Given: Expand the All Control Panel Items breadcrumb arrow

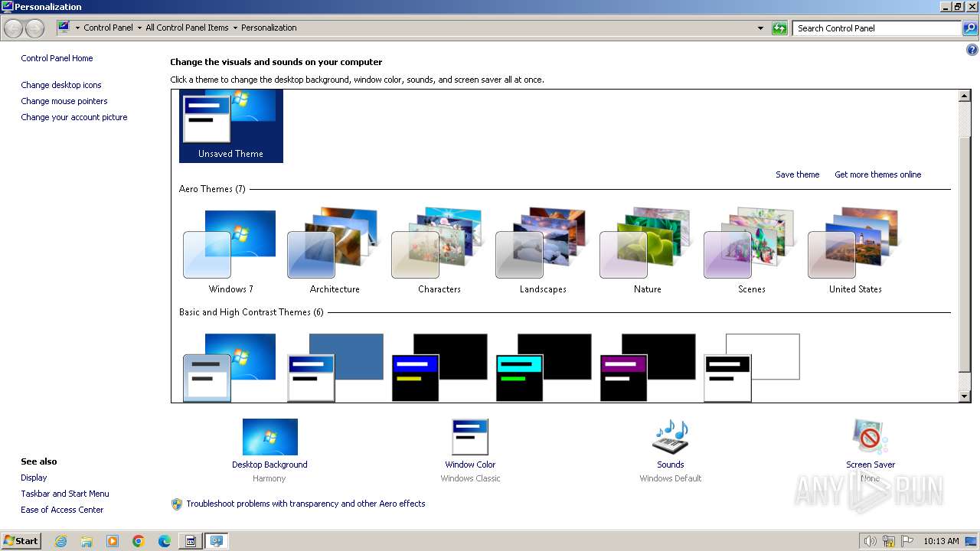Looking at the screenshot, I should [x=235, y=28].
